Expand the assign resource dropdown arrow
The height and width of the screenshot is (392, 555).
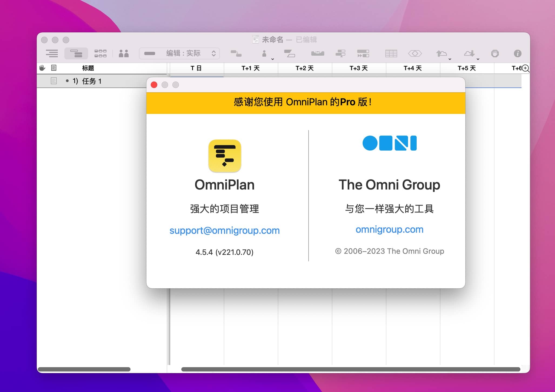273,59
